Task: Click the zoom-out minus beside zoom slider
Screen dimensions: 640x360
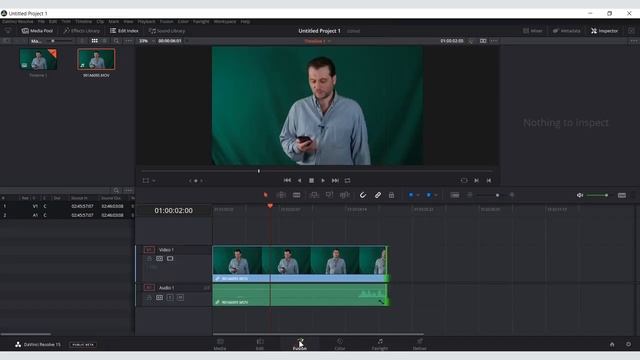Action: pyautogui.click(x=470, y=195)
